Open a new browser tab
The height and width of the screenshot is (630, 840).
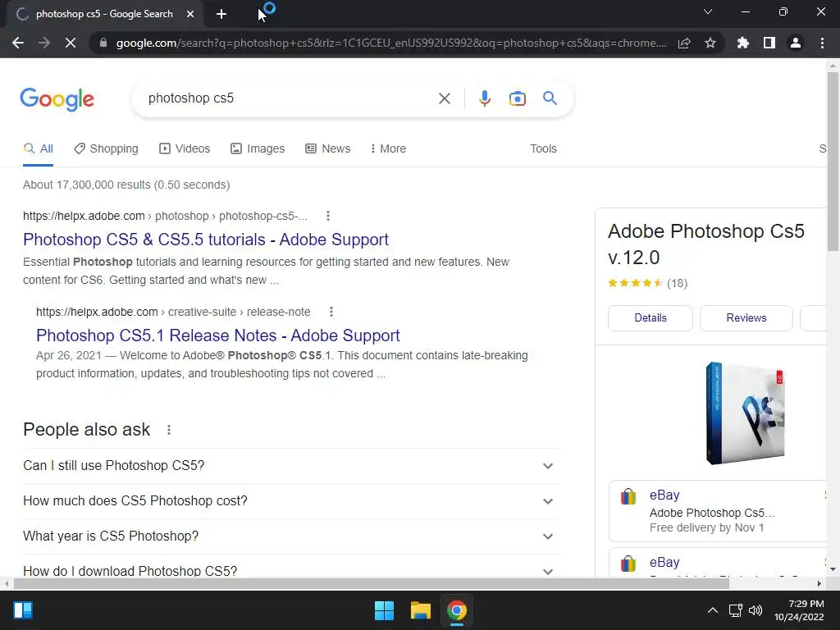(221, 15)
